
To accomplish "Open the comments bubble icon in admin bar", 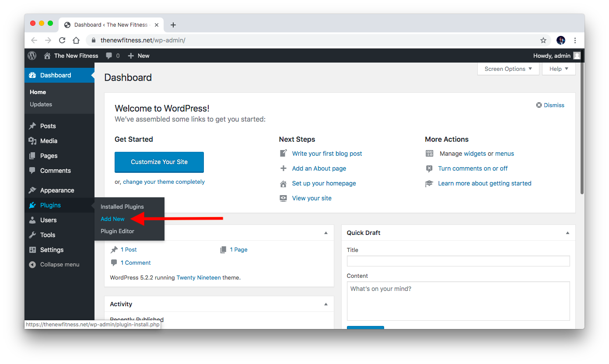I will (109, 56).
